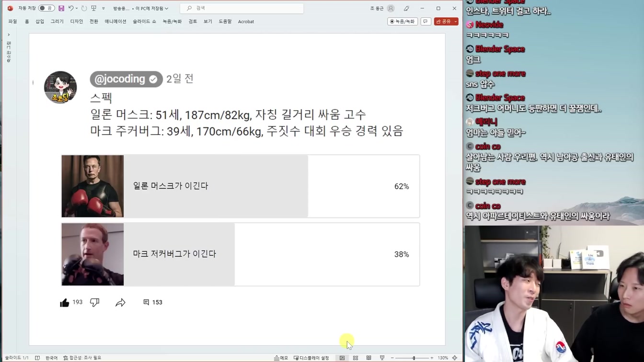644x362 pixels.
Task: Select poll option 마크 저커버그가 이긴다
Action: pyautogui.click(x=241, y=254)
